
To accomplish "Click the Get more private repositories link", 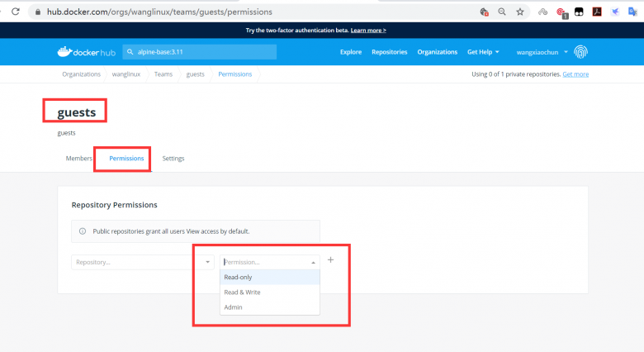I will pyautogui.click(x=575, y=74).
